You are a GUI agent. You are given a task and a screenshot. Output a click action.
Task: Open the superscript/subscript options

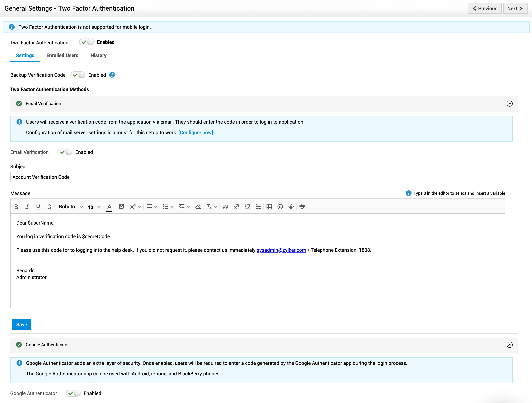[x=135, y=207]
